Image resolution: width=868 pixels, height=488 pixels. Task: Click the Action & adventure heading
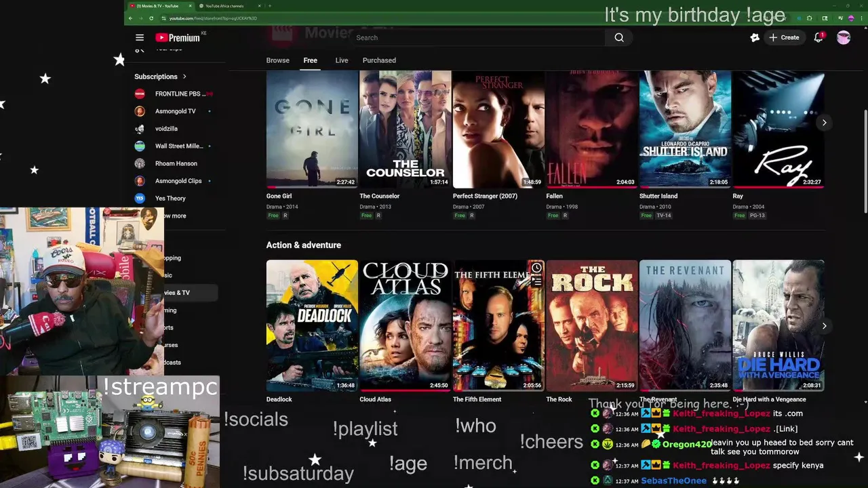pos(303,245)
